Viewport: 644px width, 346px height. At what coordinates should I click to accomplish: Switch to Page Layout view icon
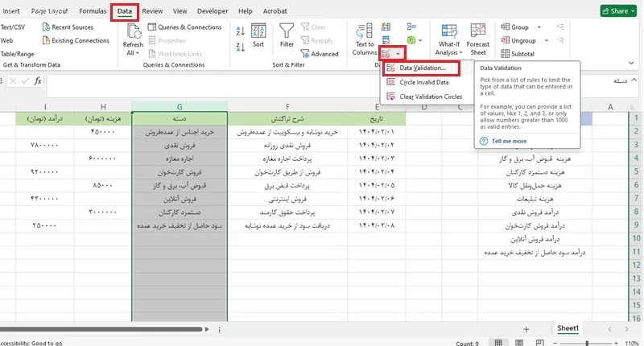519,343
